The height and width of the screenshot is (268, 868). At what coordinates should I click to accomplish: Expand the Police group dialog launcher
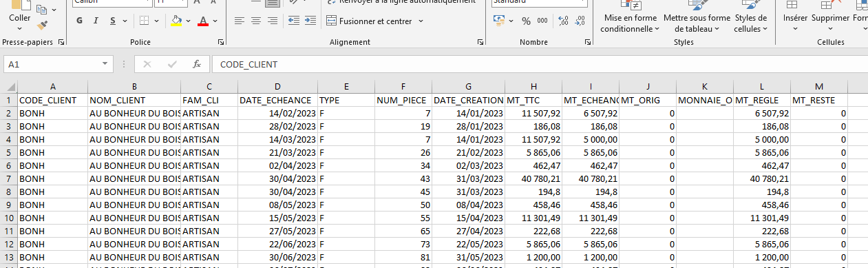pos(220,42)
